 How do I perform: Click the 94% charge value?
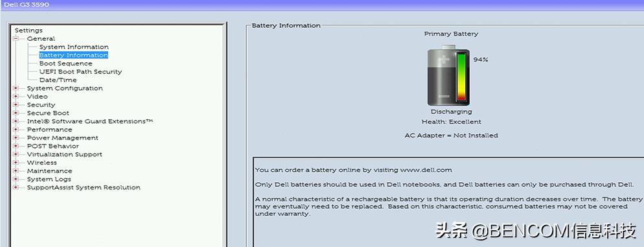(481, 60)
